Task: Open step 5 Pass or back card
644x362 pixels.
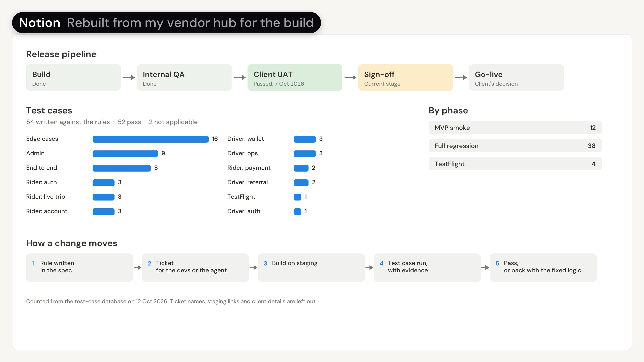Action: 543,267
